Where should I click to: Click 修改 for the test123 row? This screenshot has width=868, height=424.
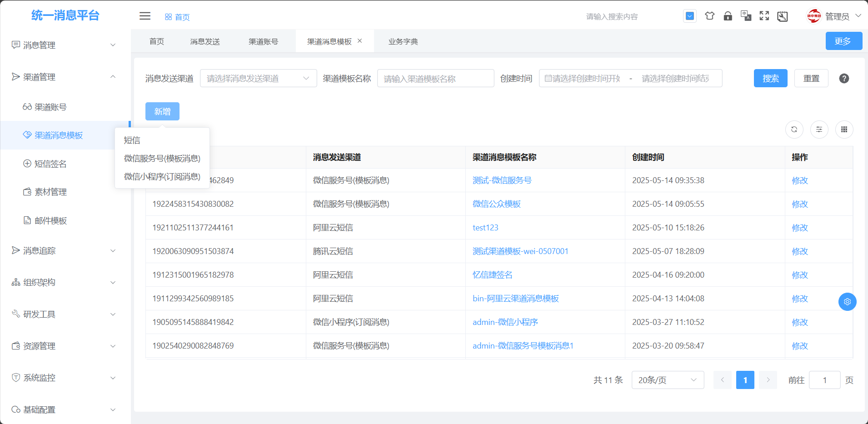800,228
